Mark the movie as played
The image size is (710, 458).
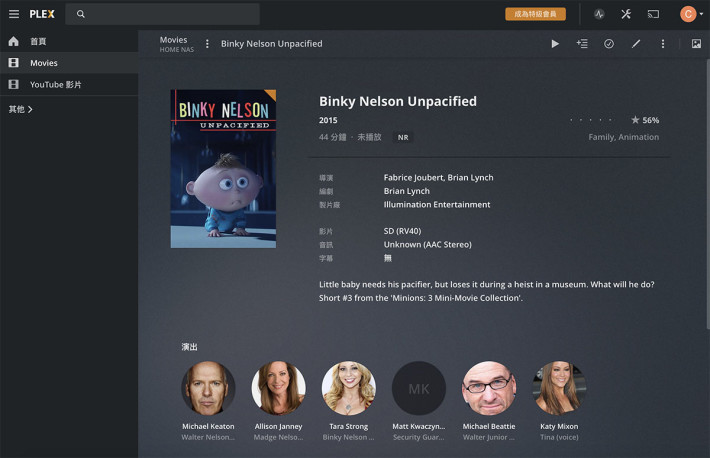click(609, 43)
